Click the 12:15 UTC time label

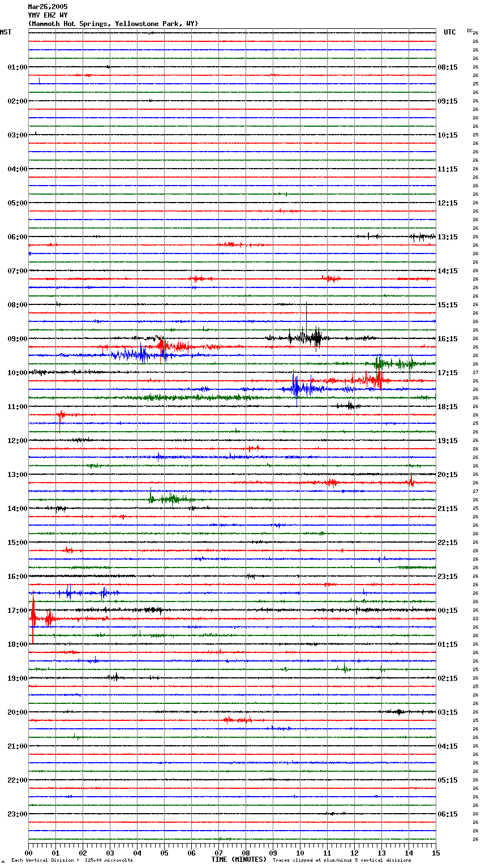click(x=448, y=203)
